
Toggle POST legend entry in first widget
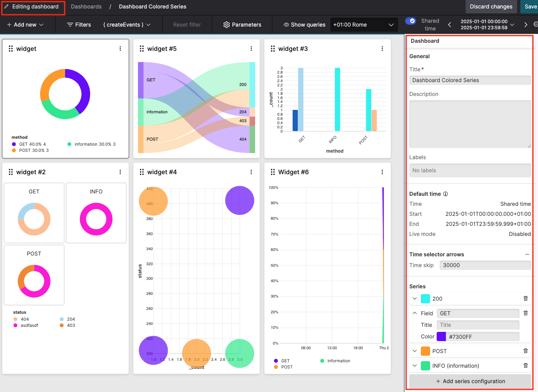(x=30, y=150)
